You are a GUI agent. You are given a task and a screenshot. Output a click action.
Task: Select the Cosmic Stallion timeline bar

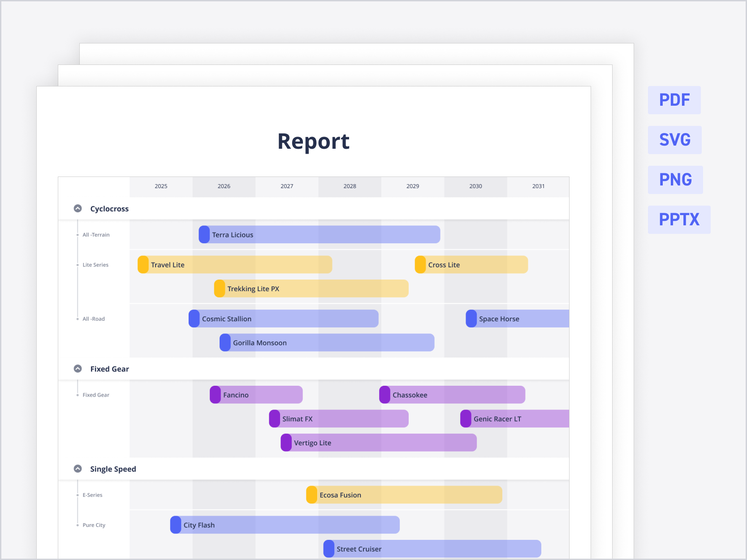284,319
